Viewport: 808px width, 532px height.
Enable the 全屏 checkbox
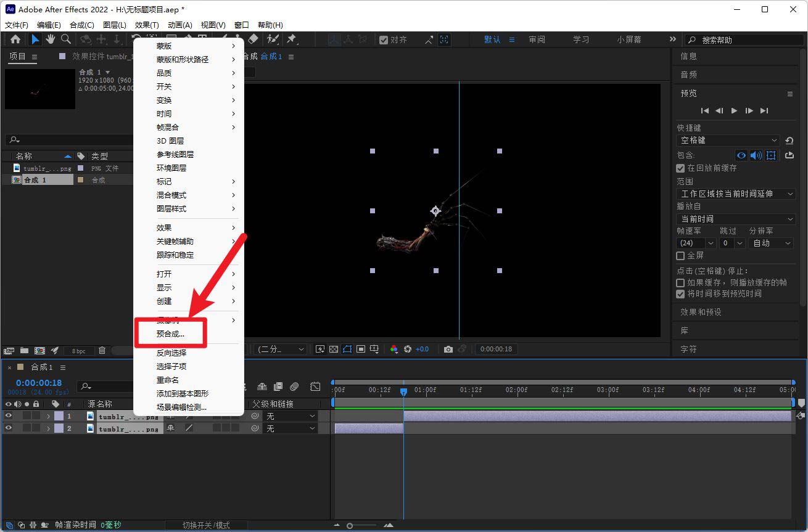tap(681, 255)
